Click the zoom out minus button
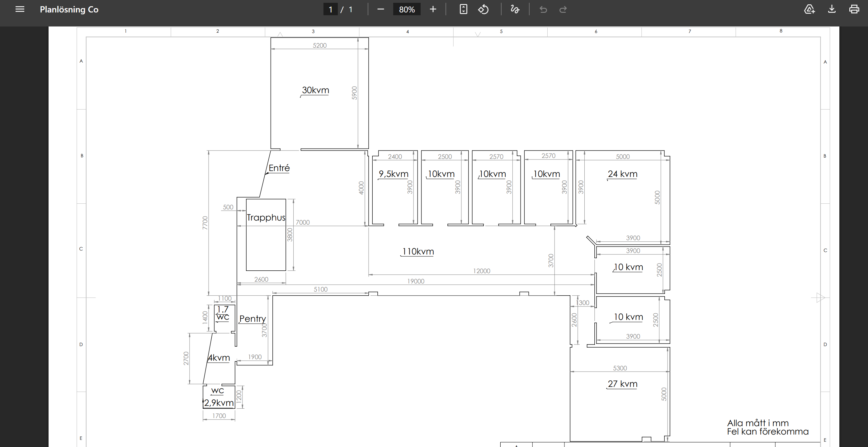868x447 pixels. (x=380, y=9)
